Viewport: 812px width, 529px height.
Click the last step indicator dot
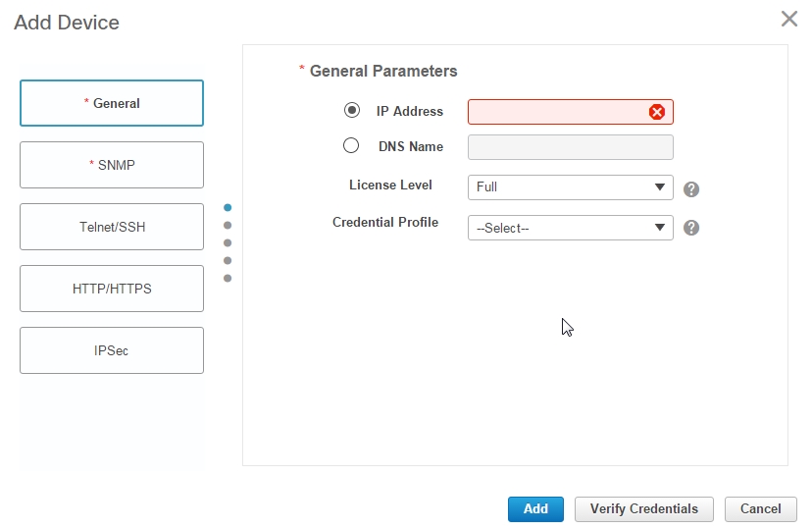pos(228,278)
